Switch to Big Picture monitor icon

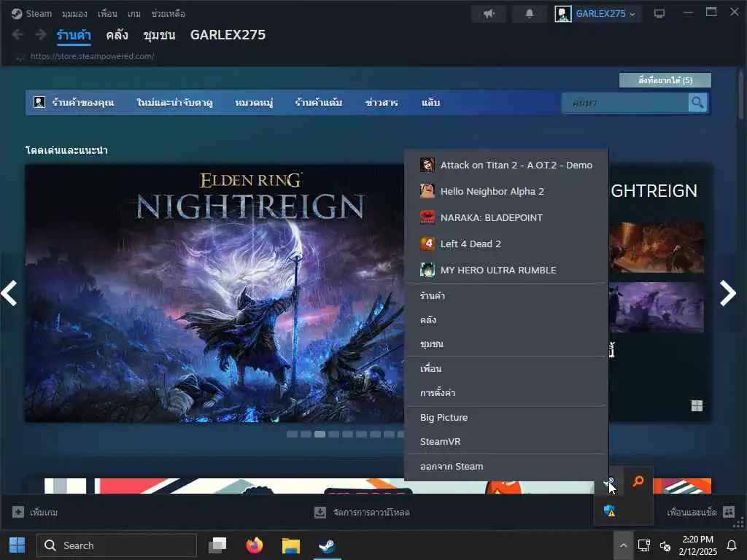[659, 14]
